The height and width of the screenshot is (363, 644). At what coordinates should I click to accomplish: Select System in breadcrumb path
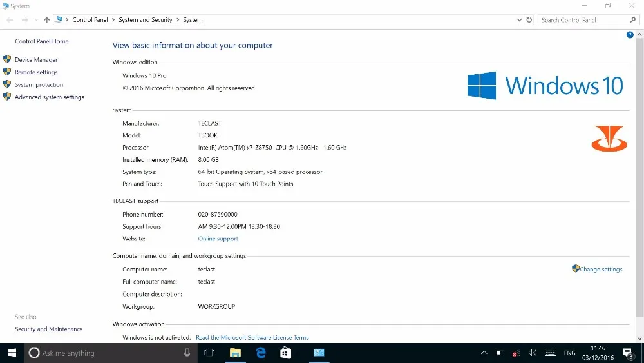(x=193, y=20)
